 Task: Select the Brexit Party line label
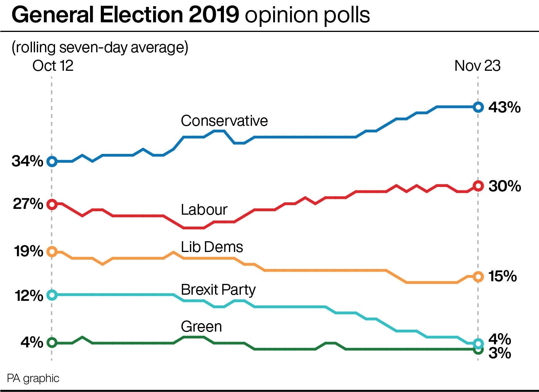(218, 290)
